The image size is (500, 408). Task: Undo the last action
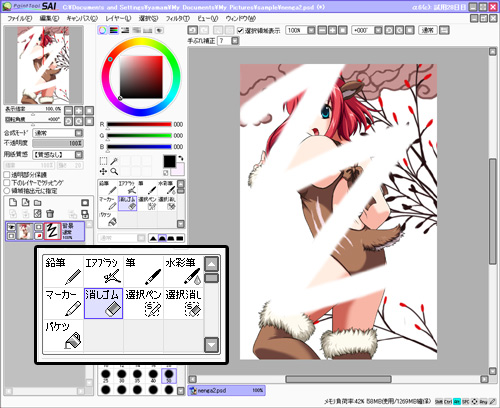193,30
